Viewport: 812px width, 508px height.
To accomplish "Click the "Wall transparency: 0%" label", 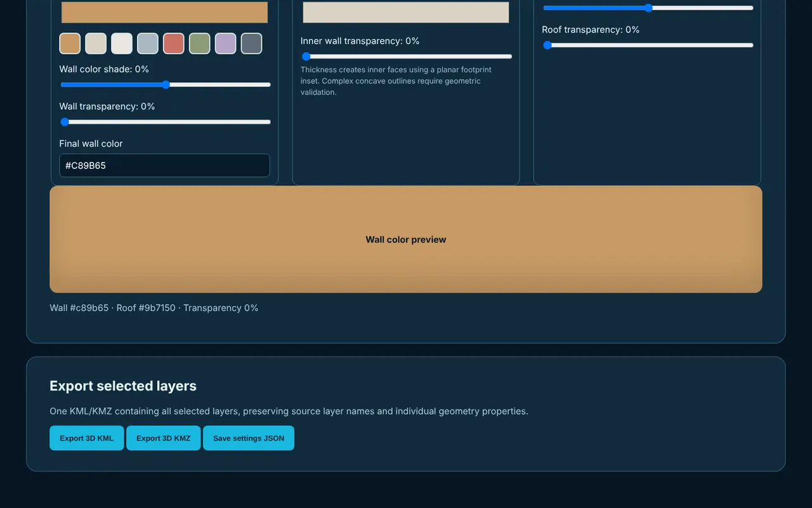I will (107, 107).
